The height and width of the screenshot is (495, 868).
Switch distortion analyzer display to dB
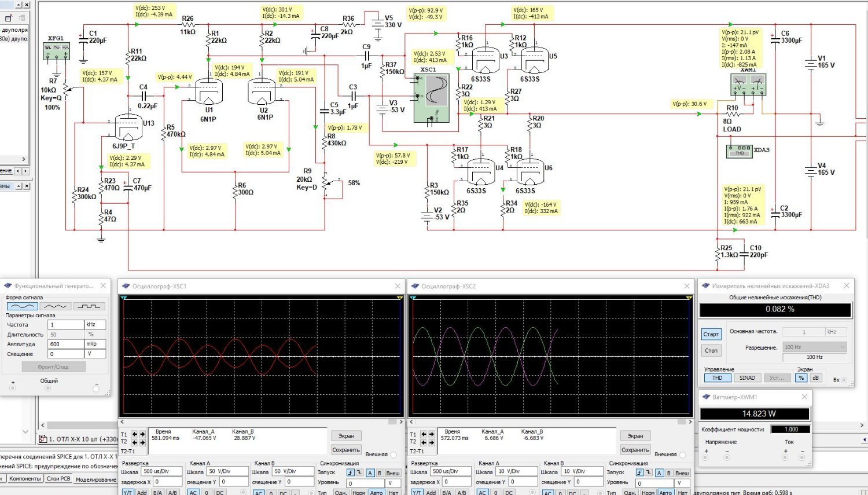coord(815,378)
